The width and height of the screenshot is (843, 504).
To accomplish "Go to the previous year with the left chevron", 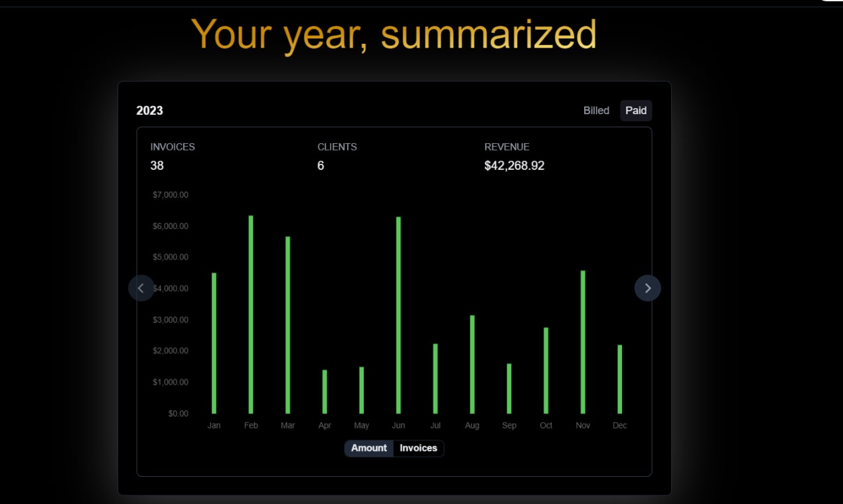I will [x=141, y=288].
